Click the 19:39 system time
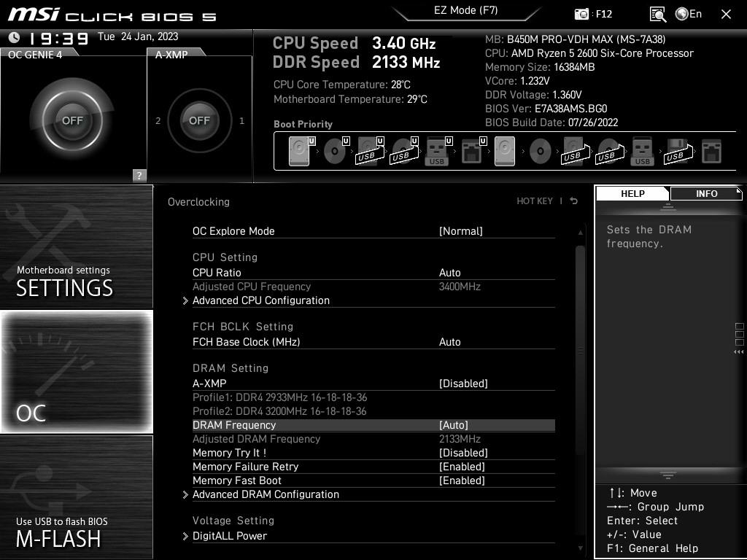The height and width of the screenshot is (560, 747). [x=58, y=38]
